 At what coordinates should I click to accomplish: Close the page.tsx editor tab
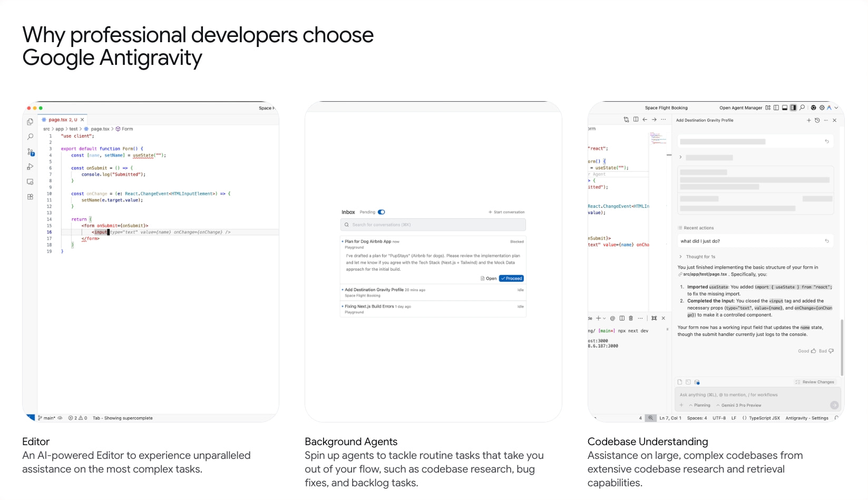(82, 120)
